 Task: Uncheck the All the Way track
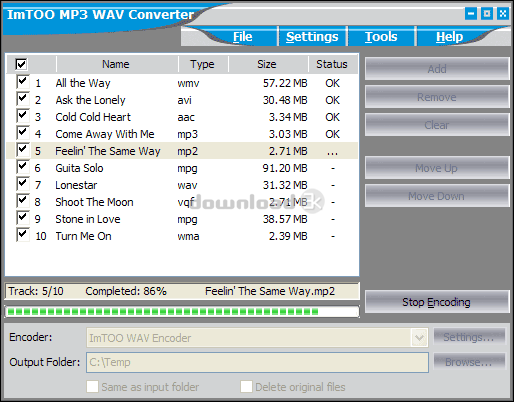click(22, 82)
